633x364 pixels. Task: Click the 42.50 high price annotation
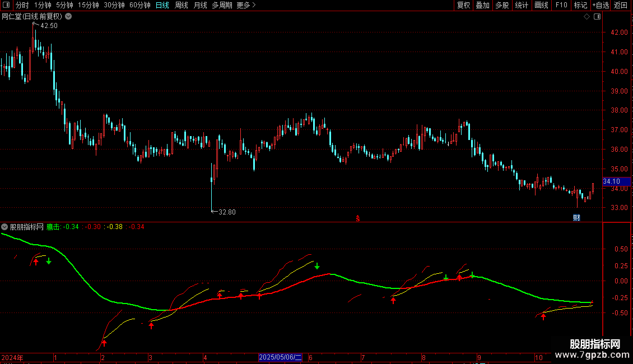(x=49, y=26)
